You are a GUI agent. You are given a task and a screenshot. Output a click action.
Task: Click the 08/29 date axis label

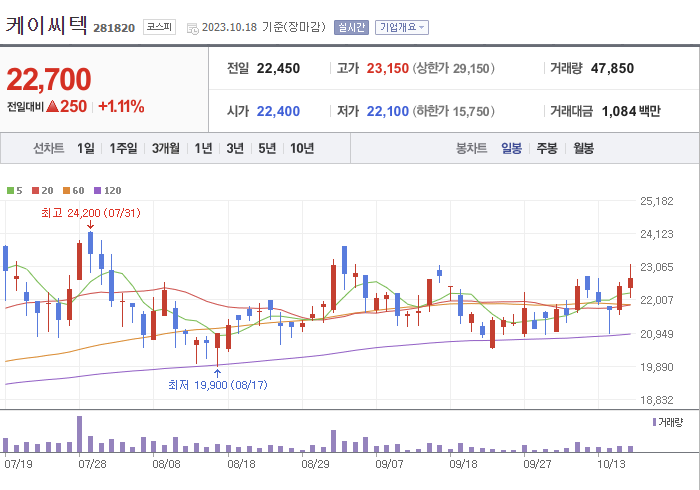pos(315,464)
